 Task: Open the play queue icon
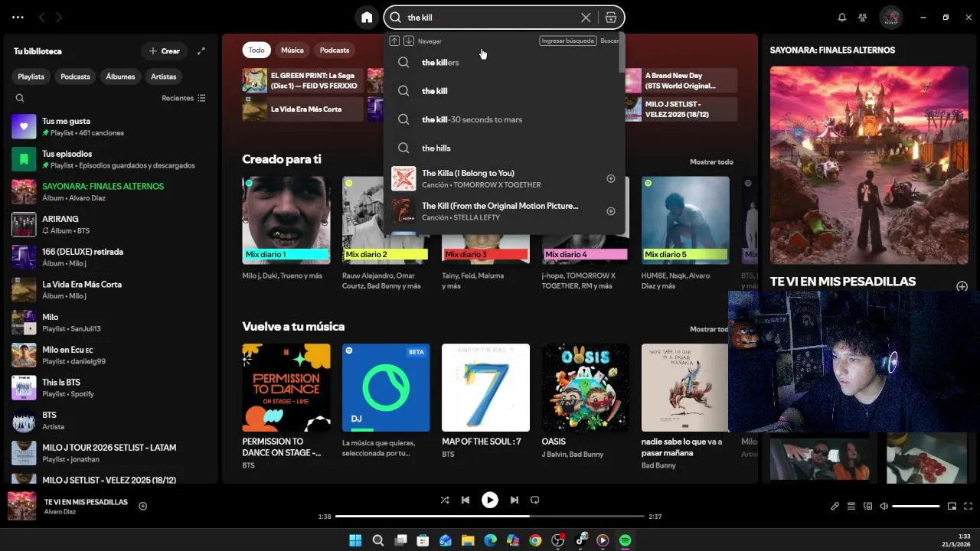coord(851,506)
